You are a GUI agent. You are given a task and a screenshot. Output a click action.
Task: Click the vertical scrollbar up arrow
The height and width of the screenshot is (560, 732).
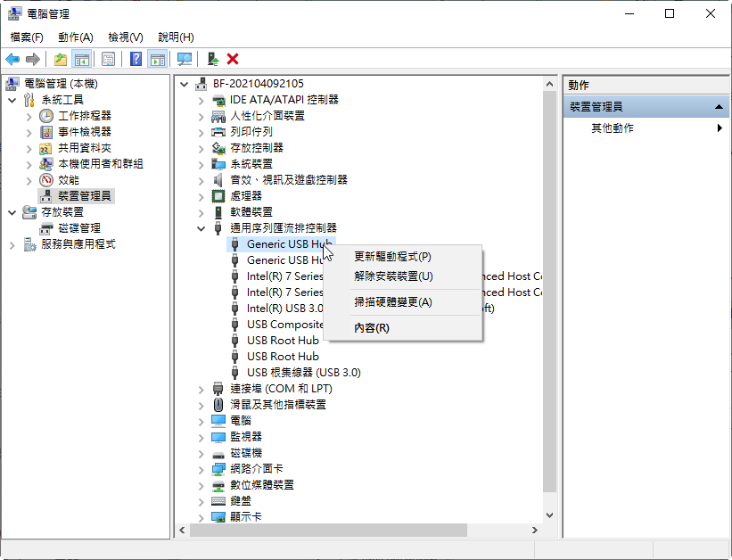(x=549, y=84)
